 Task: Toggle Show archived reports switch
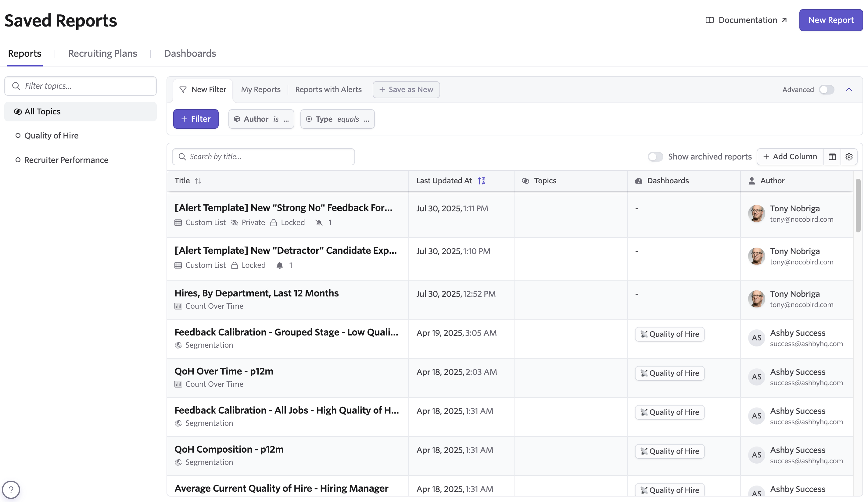655,157
